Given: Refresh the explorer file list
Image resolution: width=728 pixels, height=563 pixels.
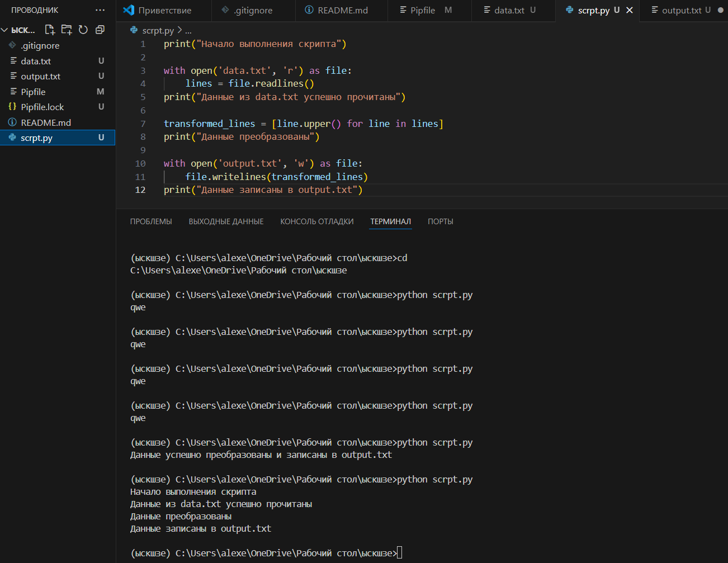Looking at the screenshot, I should (x=83, y=30).
